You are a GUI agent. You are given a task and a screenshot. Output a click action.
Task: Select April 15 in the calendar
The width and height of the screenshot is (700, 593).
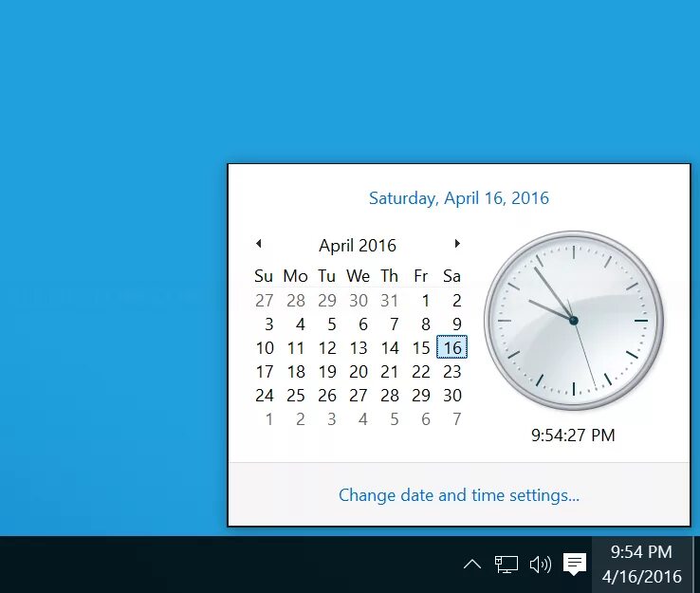click(x=421, y=348)
